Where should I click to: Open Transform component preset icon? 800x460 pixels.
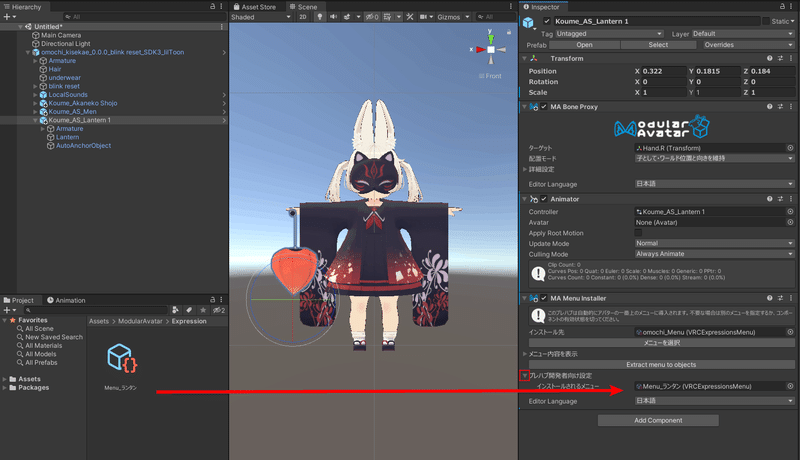(781, 58)
